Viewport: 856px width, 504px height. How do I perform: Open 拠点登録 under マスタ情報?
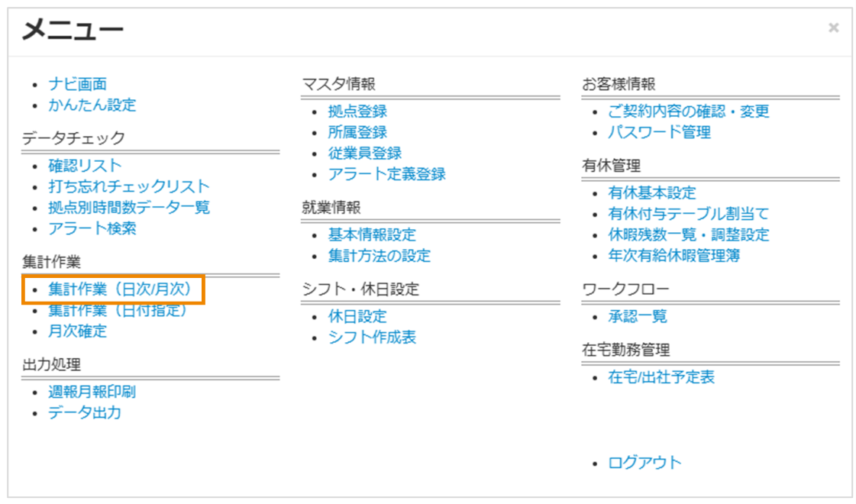pos(359,111)
